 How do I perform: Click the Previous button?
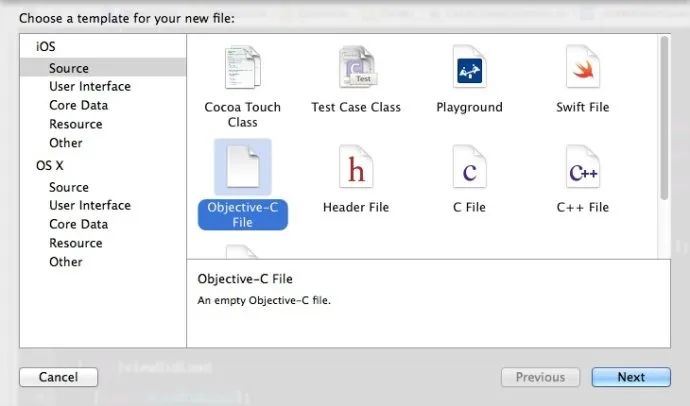(x=540, y=377)
